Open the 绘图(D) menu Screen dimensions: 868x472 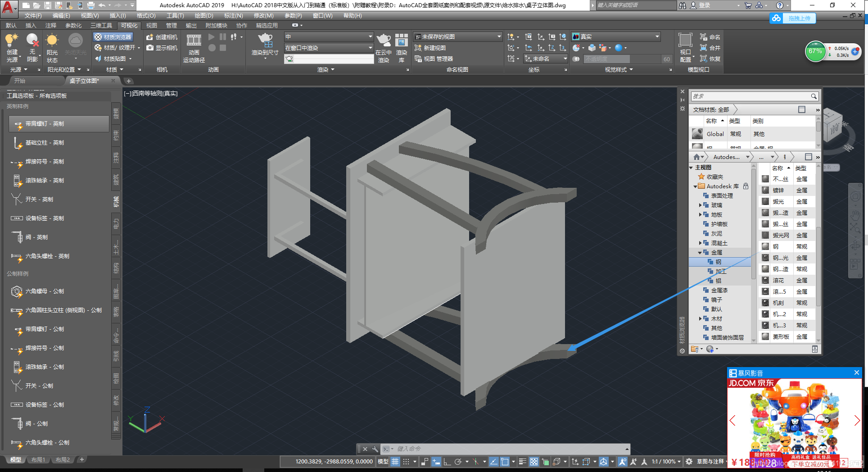coord(204,16)
